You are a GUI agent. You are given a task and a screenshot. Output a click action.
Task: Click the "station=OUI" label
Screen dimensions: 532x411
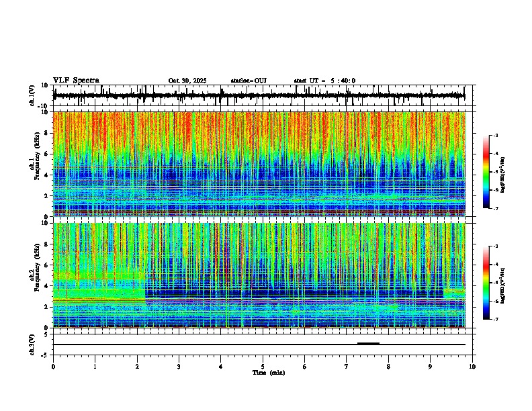[249, 81]
